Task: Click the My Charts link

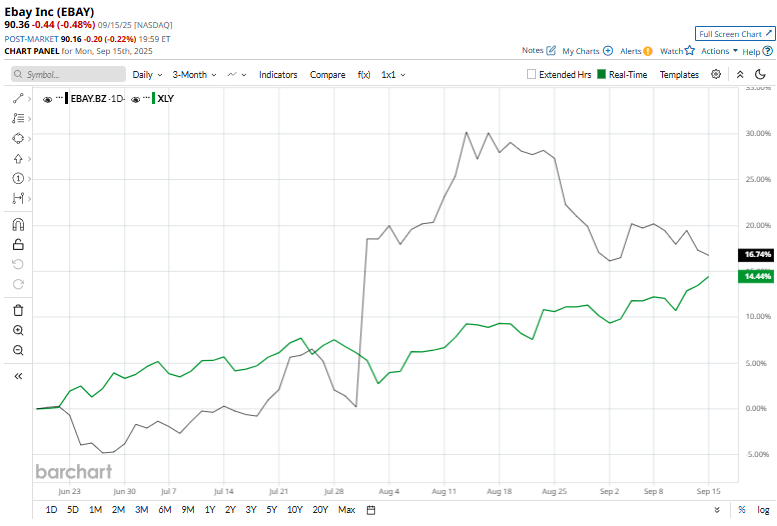Action: click(x=581, y=51)
